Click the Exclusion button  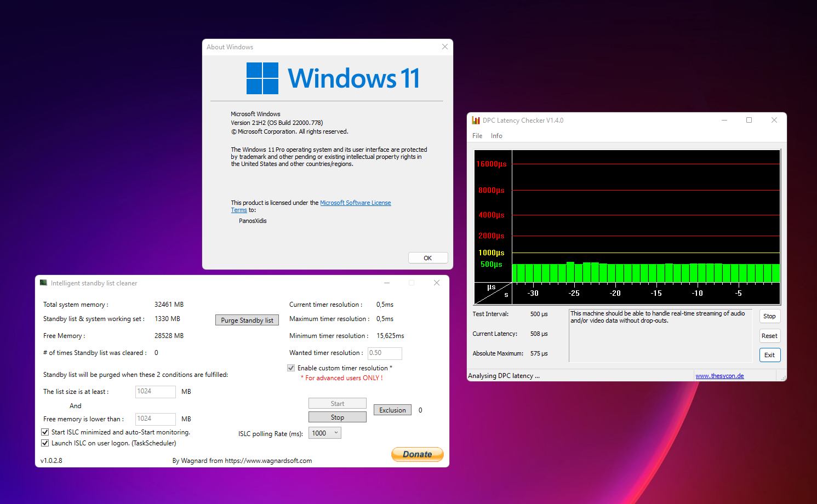pyautogui.click(x=393, y=410)
